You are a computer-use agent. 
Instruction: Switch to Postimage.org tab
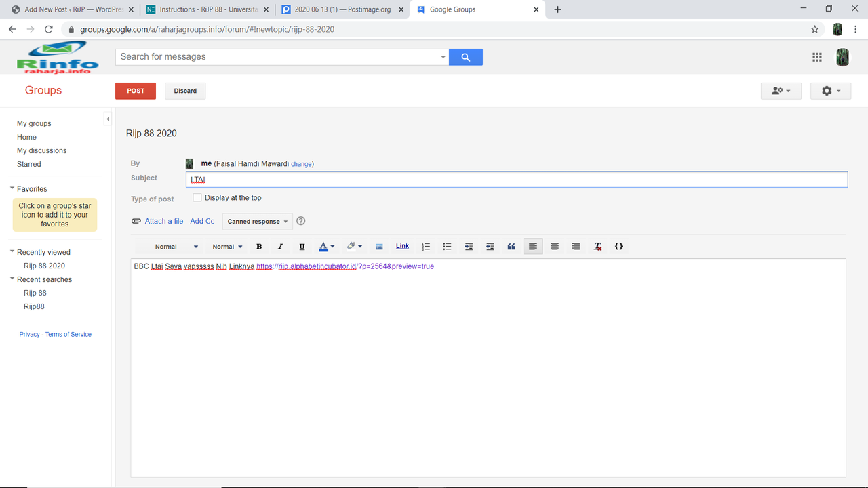[x=342, y=9]
